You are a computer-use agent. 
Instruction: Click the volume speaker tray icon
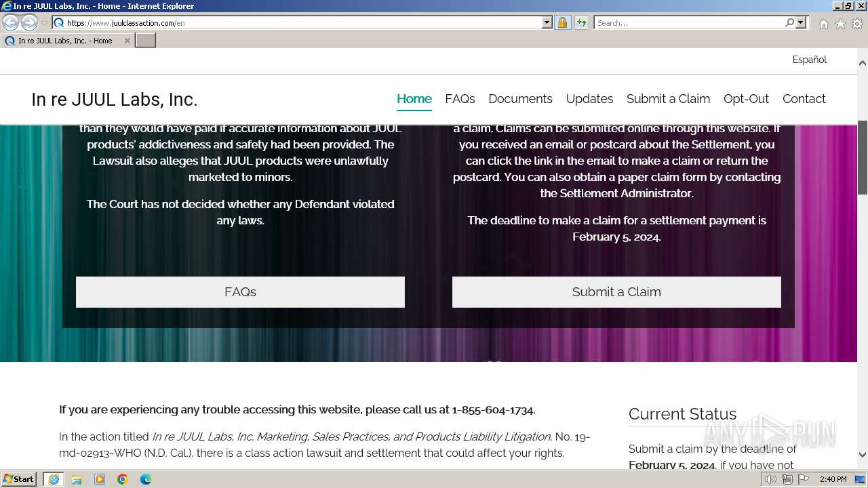(x=771, y=479)
